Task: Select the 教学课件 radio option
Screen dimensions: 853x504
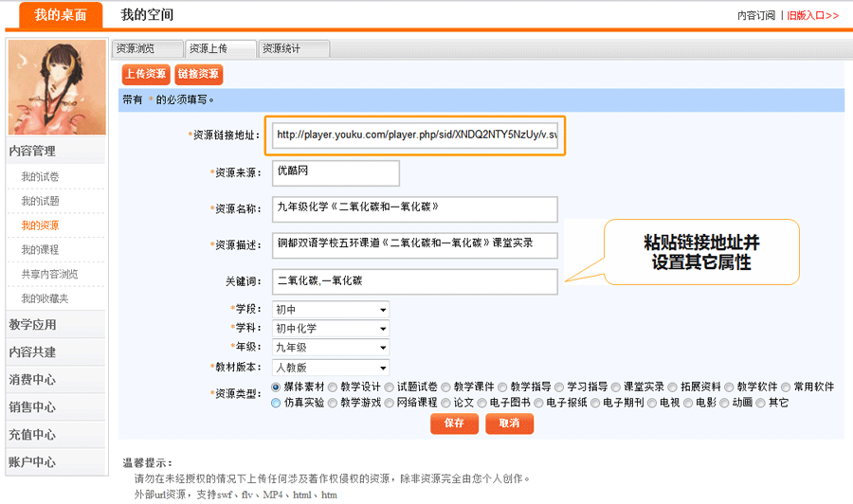Action: [446, 387]
